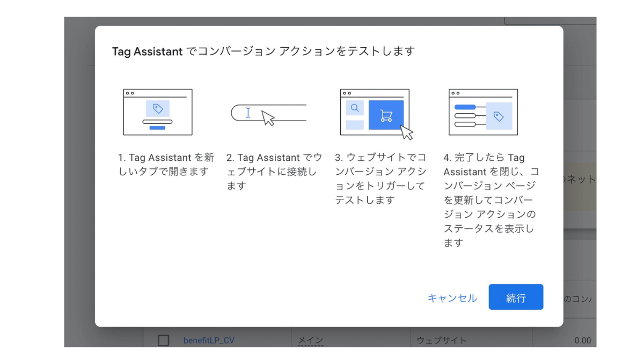Click the ウェブサイト cell in the background table
Viewport: 644px width, 364px height.
[442, 340]
